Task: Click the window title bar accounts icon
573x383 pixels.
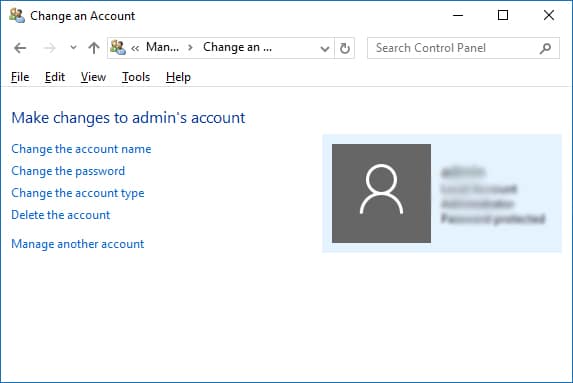Action: 17,16
